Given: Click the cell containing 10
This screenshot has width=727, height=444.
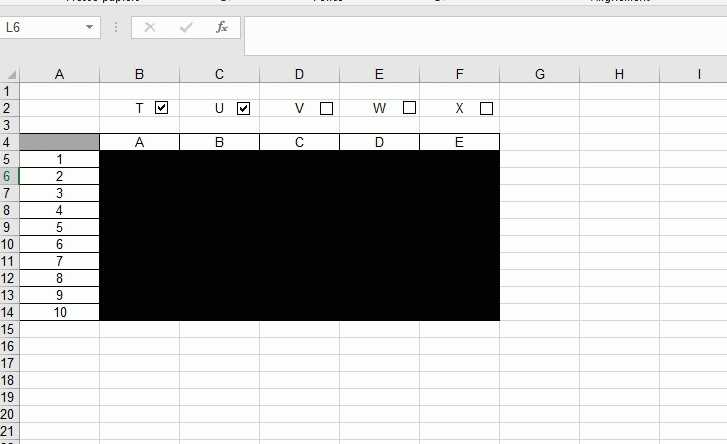Looking at the screenshot, I should pyautogui.click(x=59, y=312).
